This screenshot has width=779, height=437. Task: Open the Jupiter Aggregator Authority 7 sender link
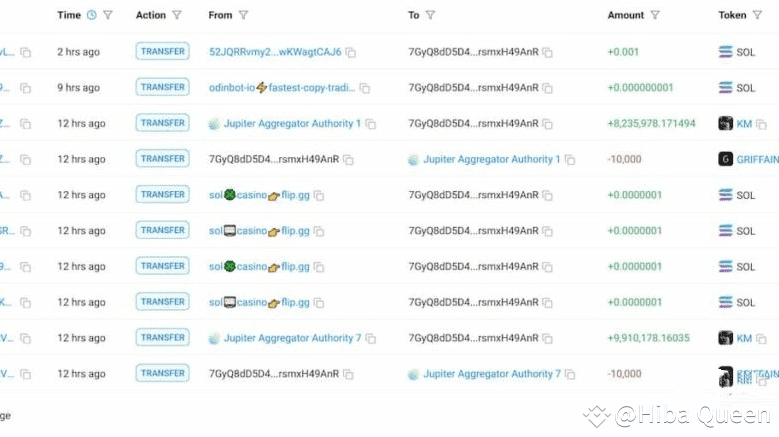(x=292, y=338)
